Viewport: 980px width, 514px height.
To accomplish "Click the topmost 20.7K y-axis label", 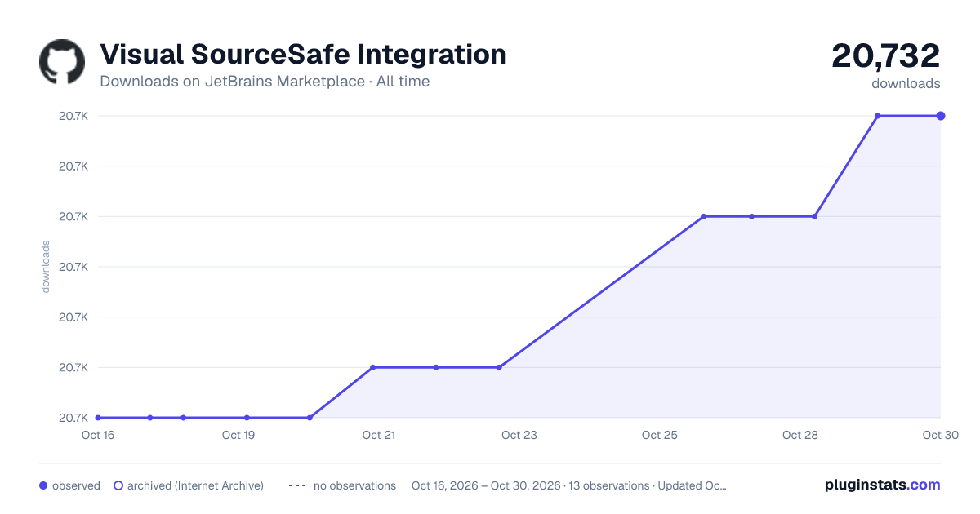I will pyautogui.click(x=73, y=116).
